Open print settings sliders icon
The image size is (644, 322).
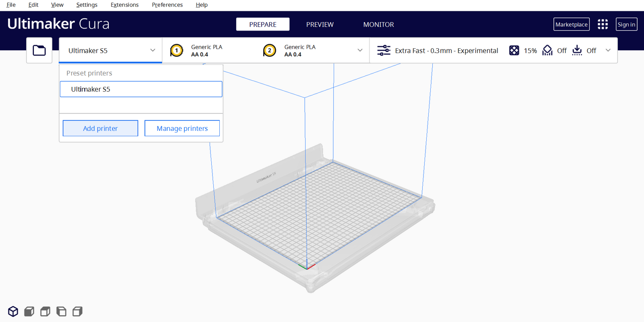click(x=384, y=50)
